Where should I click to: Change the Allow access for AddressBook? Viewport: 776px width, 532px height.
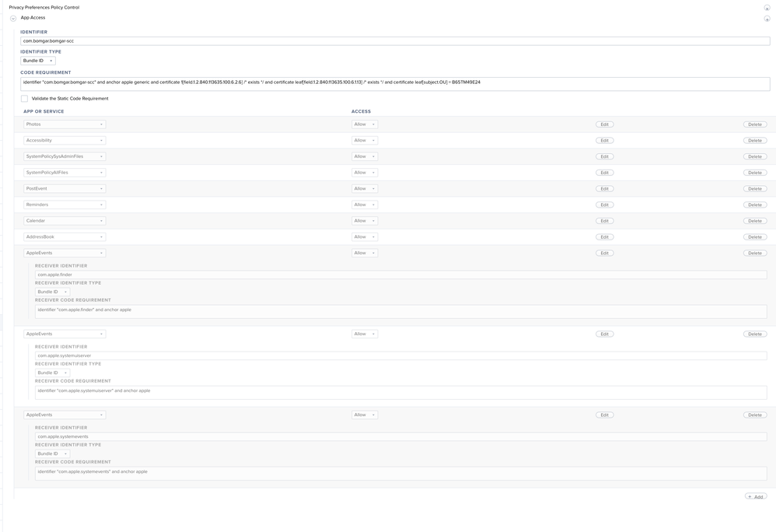click(365, 237)
